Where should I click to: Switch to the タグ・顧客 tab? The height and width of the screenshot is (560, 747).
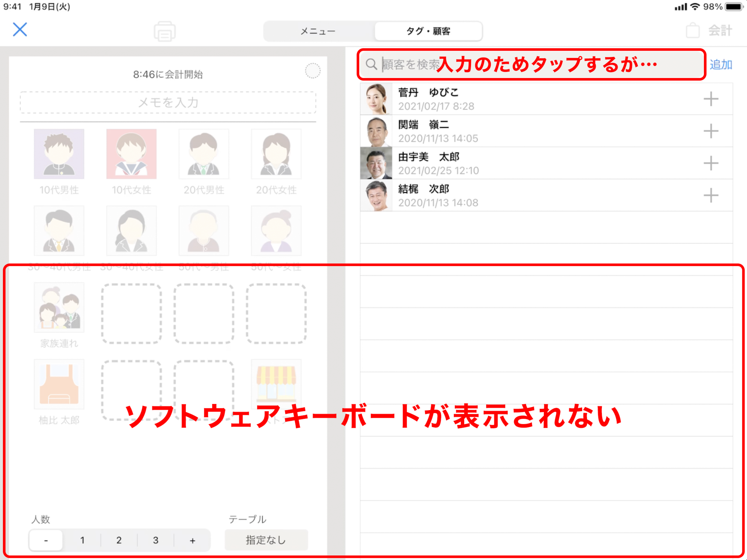[428, 31]
